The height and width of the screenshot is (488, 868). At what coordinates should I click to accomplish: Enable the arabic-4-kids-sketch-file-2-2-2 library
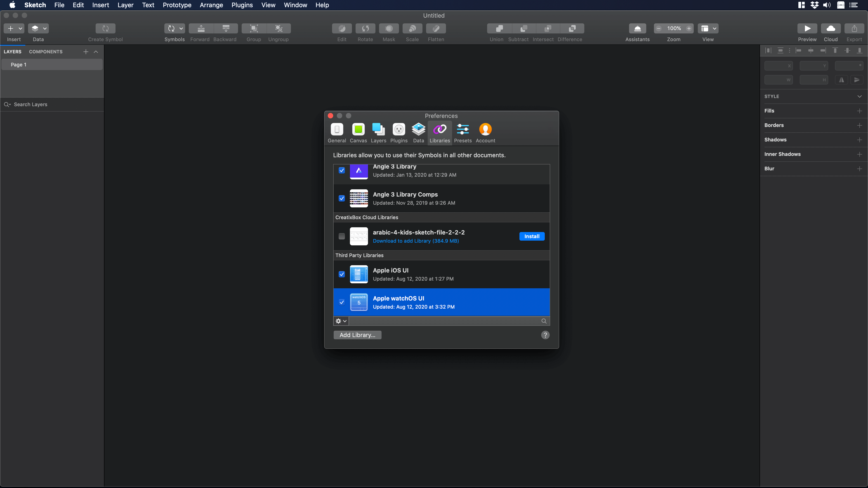coord(342,236)
